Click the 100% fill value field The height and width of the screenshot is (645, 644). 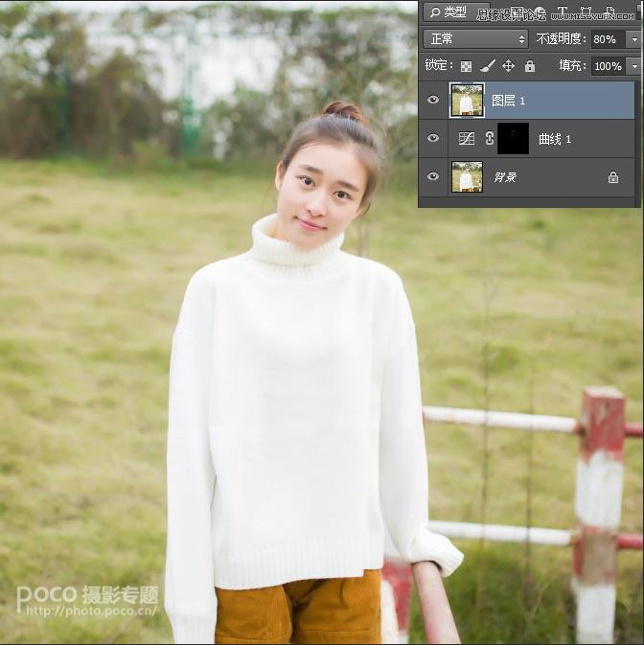(607, 66)
